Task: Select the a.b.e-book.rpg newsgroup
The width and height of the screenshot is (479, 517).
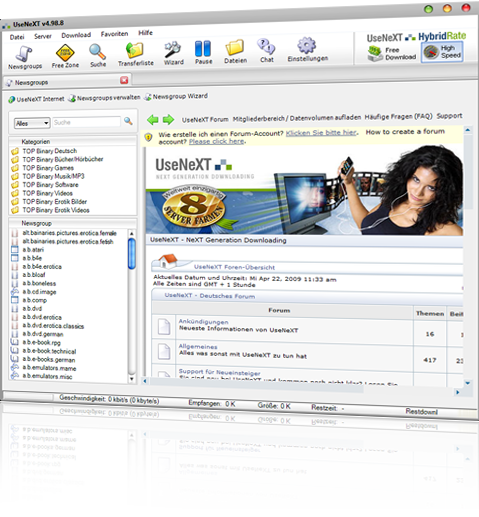Action: [x=41, y=342]
